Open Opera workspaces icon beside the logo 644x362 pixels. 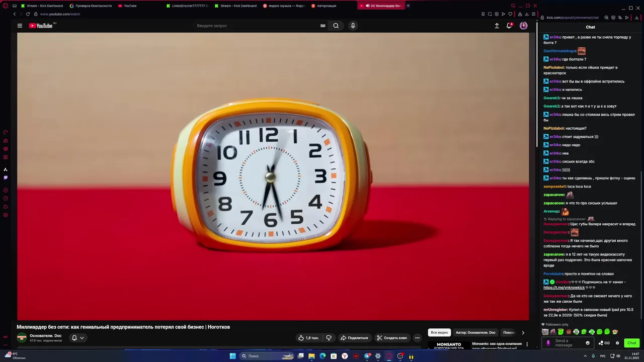click(x=14, y=6)
